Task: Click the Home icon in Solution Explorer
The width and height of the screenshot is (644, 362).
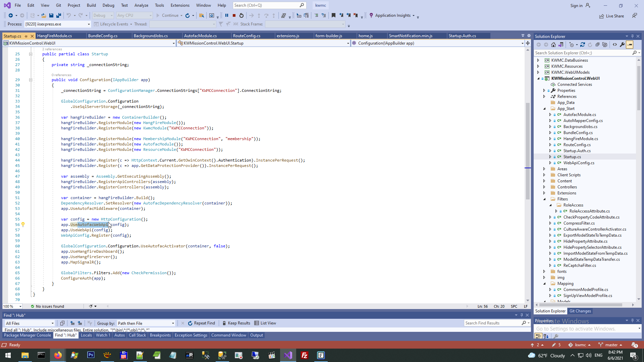Action: pos(553,45)
